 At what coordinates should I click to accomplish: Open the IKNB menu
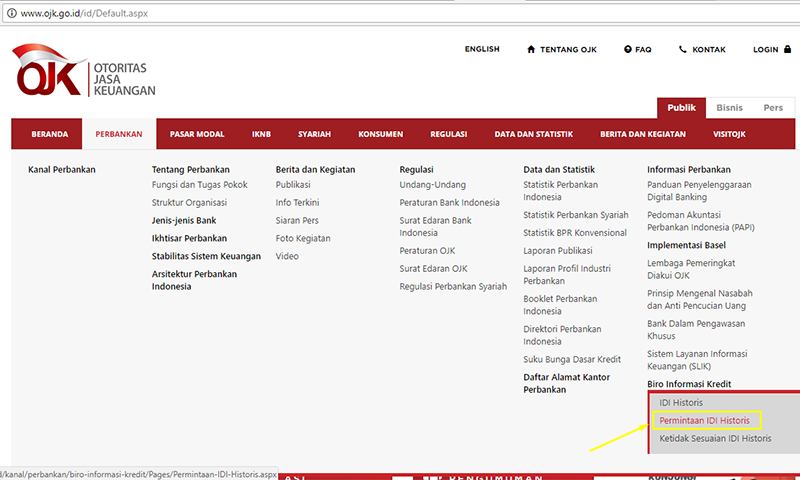[261, 134]
